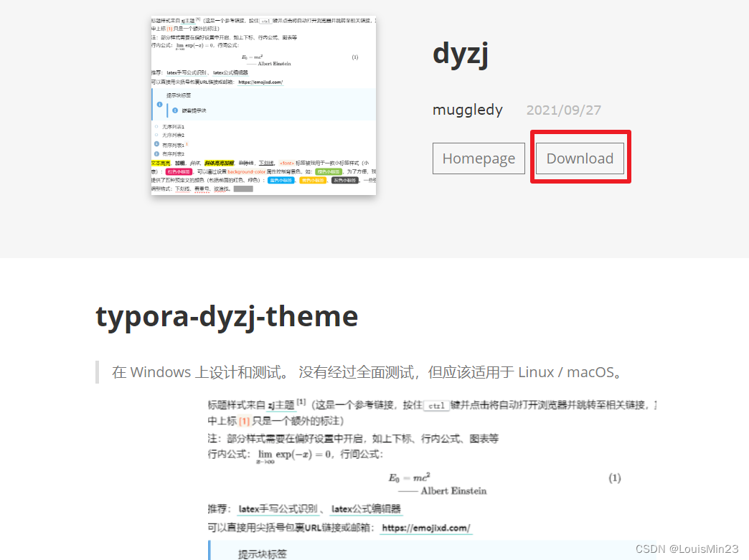Click the dyzj theme title

tap(461, 54)
